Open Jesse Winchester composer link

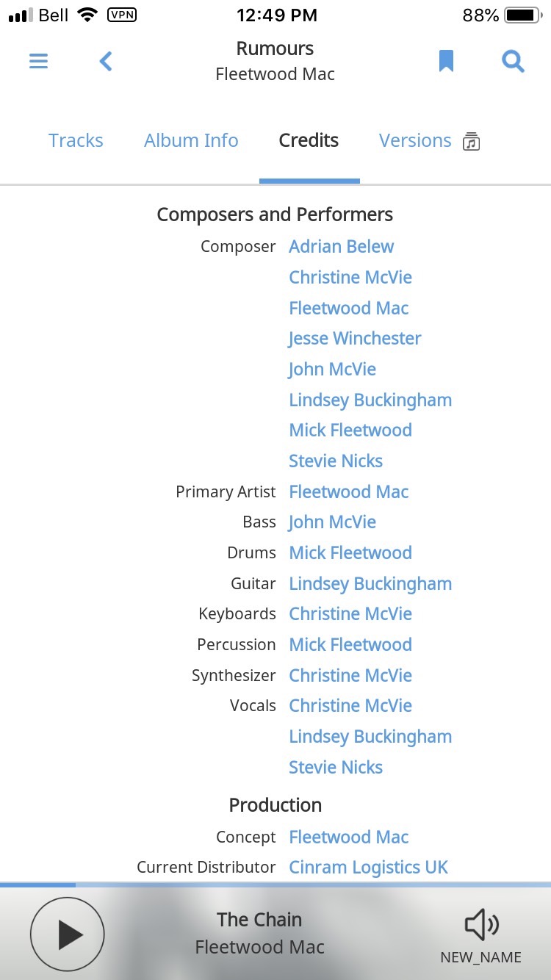pos(355,339)
